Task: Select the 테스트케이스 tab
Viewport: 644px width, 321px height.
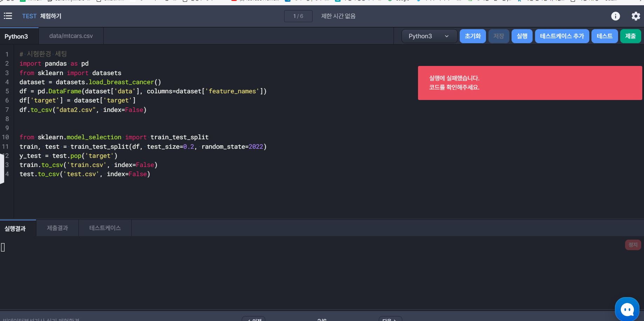Action: pyautogui.click(x=105, y=228)
